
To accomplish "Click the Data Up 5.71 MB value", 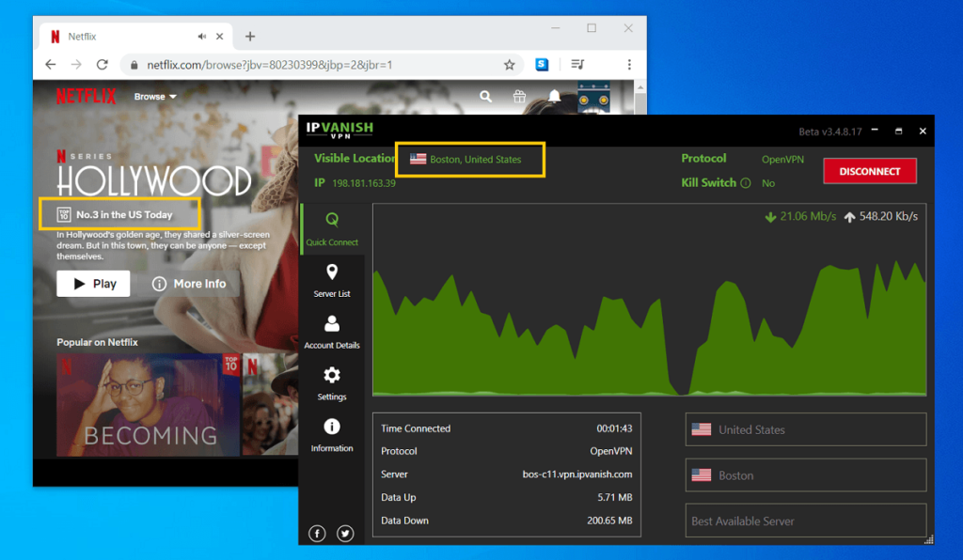I will pyautogui.click(x=615, y=497).
